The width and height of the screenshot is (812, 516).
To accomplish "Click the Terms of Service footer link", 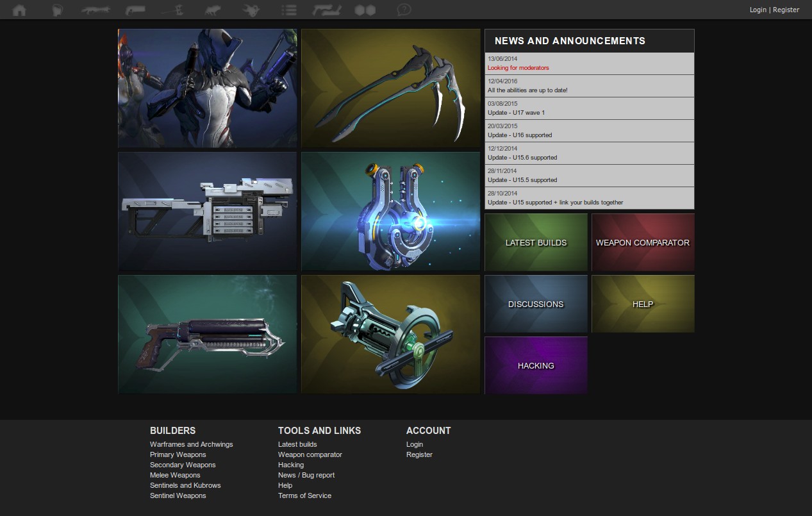I will [304, 495].
